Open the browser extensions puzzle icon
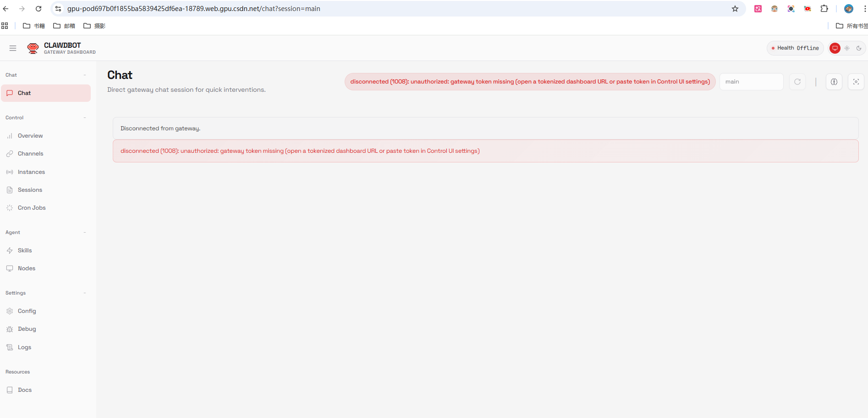868x418 pixels. pyautogui.click(x=824, y=9)
